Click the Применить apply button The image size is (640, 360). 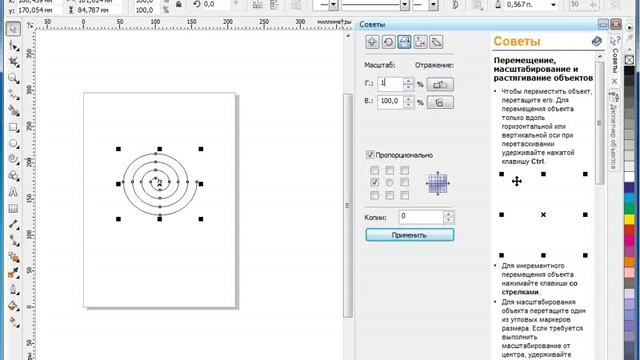click(409, 235)
